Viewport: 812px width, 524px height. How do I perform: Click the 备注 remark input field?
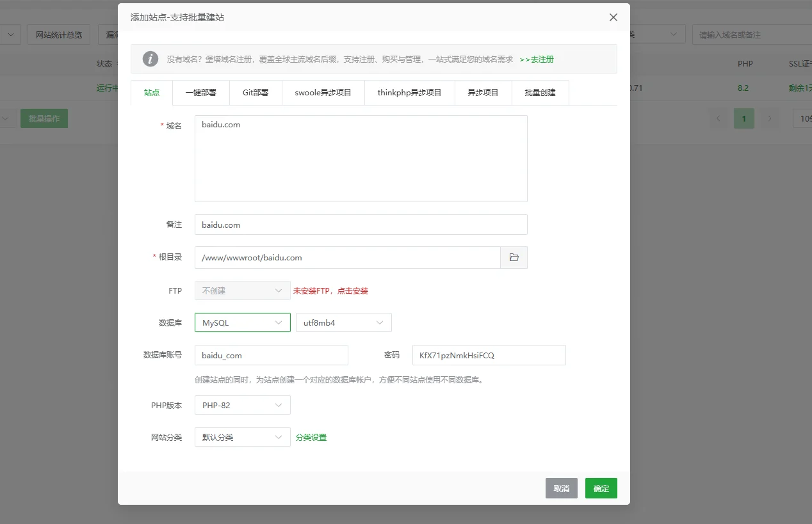361,225
